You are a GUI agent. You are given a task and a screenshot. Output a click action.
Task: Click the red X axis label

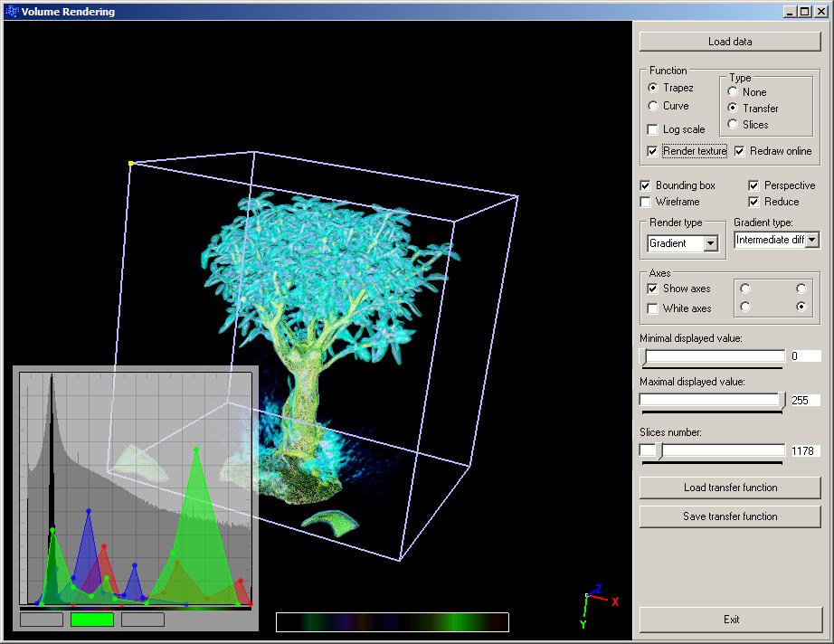coord(615,602)
